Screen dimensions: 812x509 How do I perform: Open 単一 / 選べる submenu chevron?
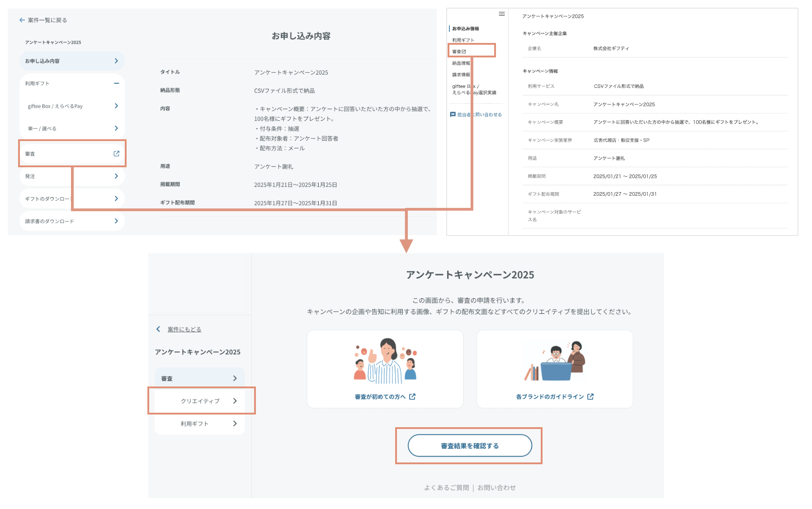(116, 128)
